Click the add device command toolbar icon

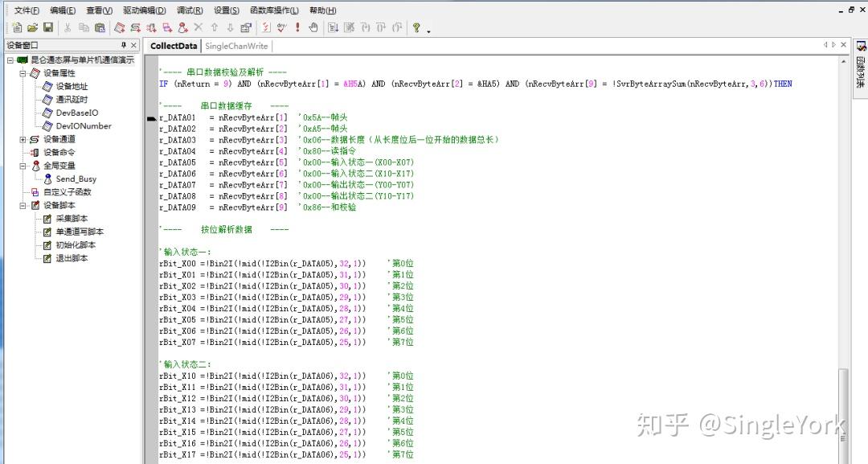[151, 27]
